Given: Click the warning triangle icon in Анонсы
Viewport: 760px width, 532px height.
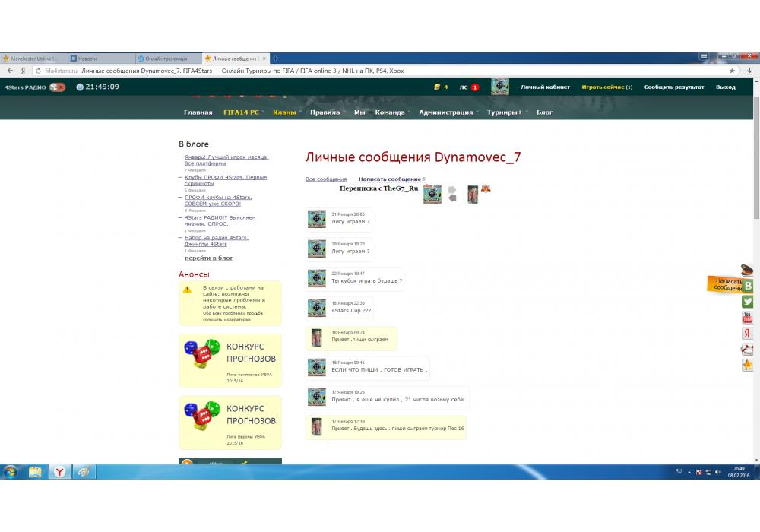Looking at the screenshot, I should [187, 290].
